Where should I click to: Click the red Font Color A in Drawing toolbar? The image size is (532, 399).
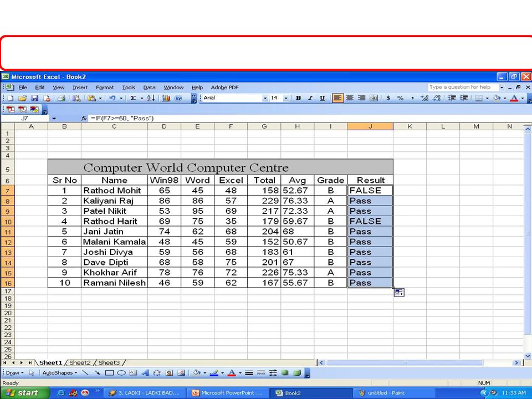pyautogui.click(x=232, y=373)
